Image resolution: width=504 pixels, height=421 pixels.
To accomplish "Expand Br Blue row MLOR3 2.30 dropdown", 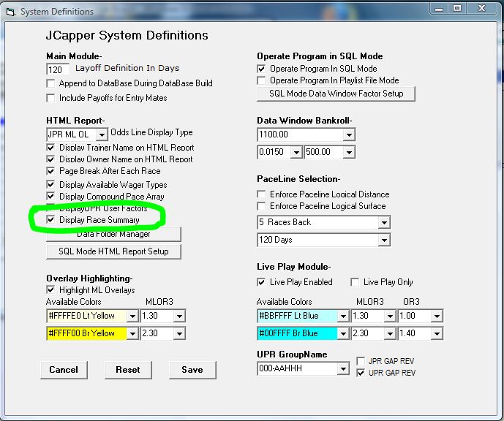I will (390, 333).
